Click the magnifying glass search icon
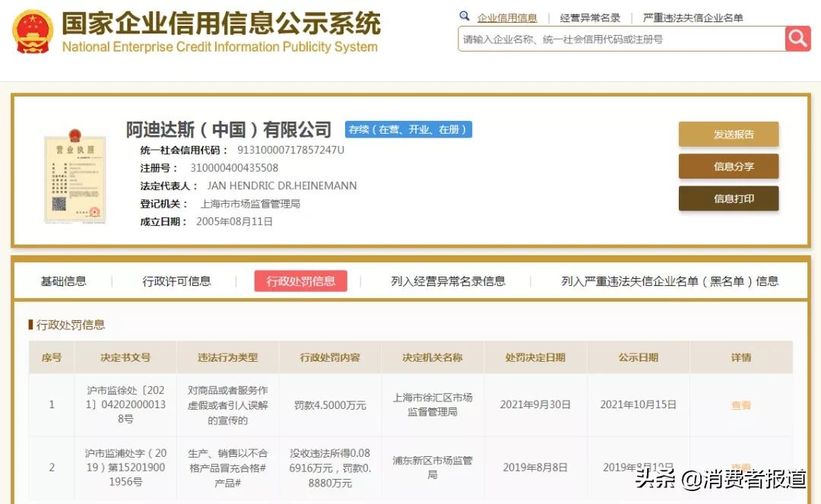The width and height of the screenshot is (821, 504). point(797,38)
